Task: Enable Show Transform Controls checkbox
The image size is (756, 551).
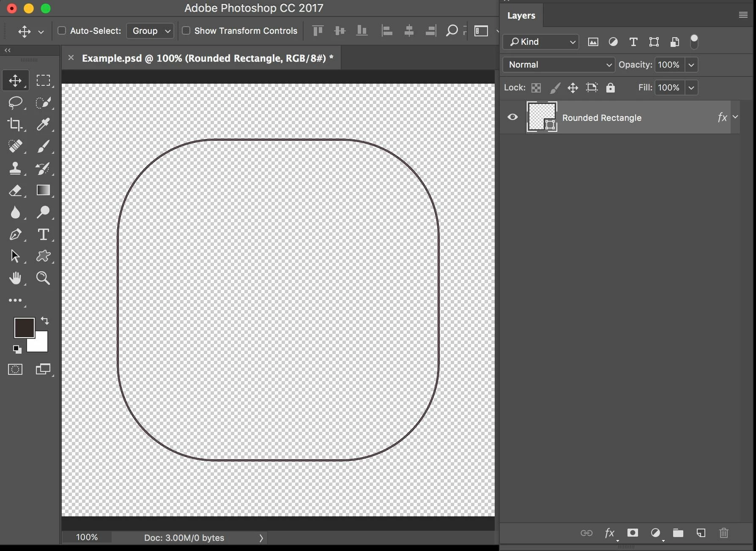Action: [x=186, y=30]
